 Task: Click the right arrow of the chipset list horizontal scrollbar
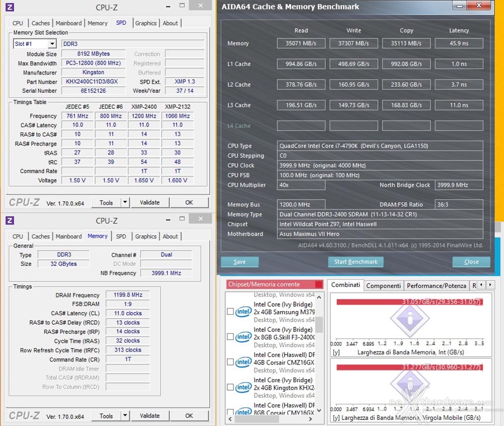point(310,419)
